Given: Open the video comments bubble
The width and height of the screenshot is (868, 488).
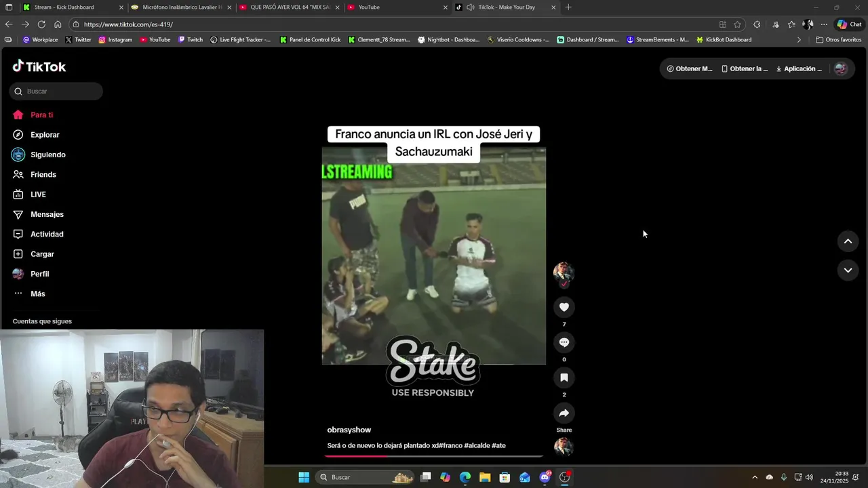Looking at the screenshot, I should pyautogui.click(x=564, y=342).
